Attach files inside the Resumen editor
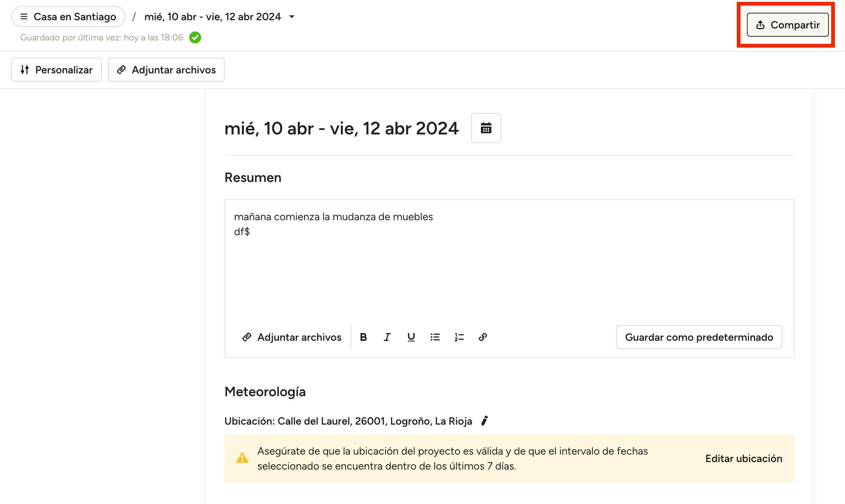Viewport: 845px width, 504px height. [292, 337]
